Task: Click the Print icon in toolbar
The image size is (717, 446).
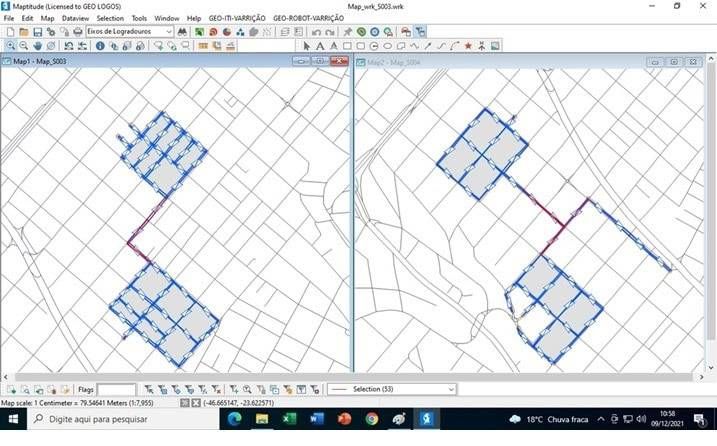Action: pos(78,32)
